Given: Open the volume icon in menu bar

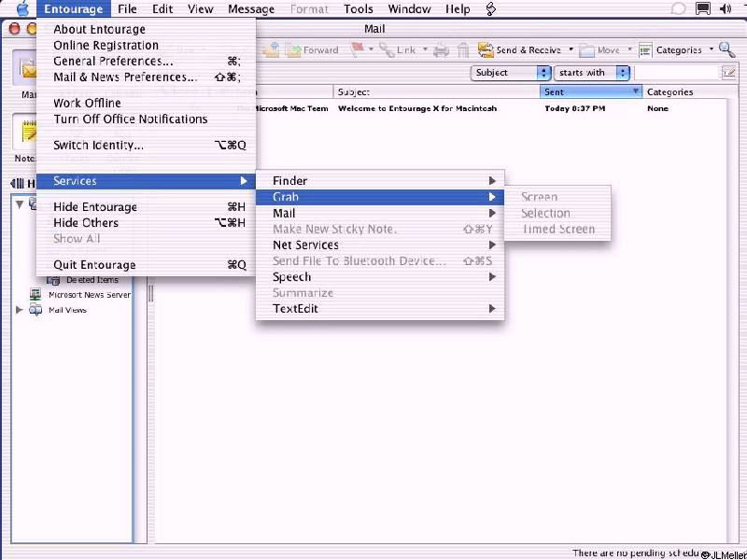Looking at the screenshot, I should (x=726, y=9).
